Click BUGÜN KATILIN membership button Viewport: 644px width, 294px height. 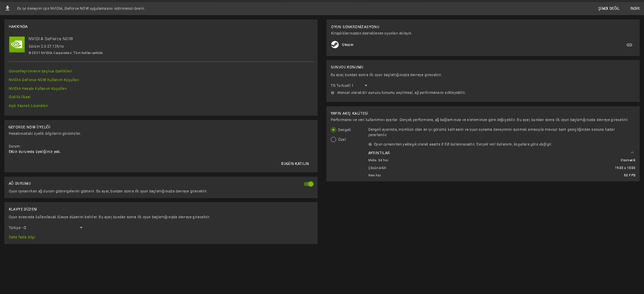(295, 164)
